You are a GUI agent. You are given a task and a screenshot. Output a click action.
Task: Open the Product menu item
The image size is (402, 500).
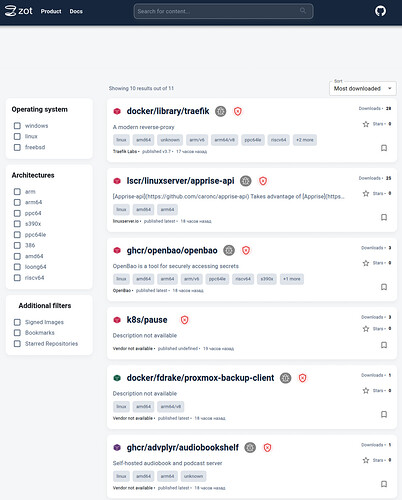coord(51,11)
